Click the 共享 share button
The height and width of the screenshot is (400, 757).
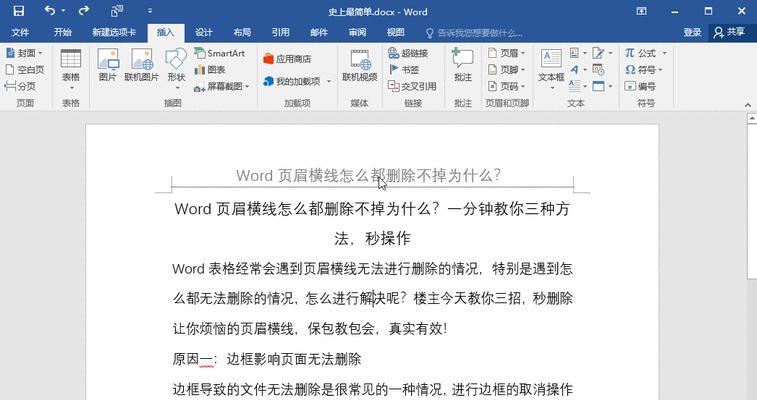point(730,32)
